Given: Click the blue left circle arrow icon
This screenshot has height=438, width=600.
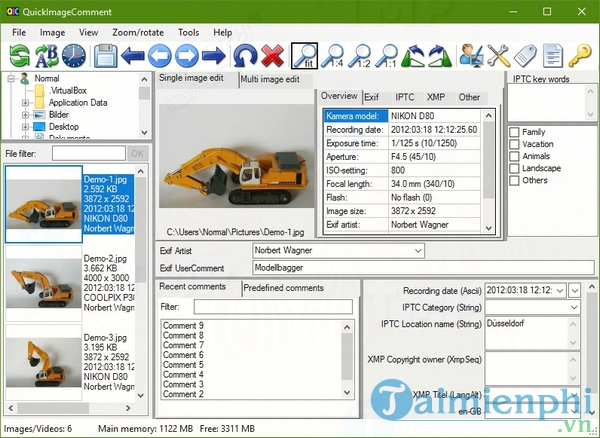Looking at the screenshot, I should pyautogui.click(x=161, y=55).
